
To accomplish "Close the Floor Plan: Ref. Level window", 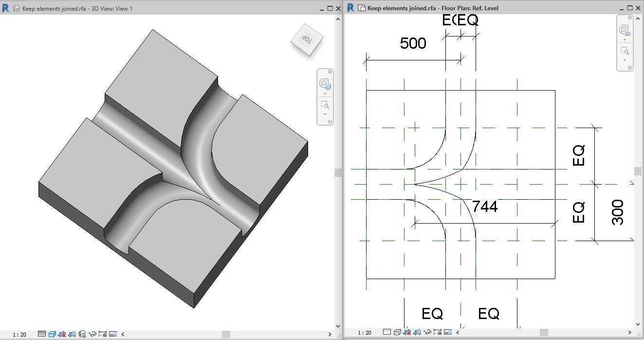I will pos(638,8).
